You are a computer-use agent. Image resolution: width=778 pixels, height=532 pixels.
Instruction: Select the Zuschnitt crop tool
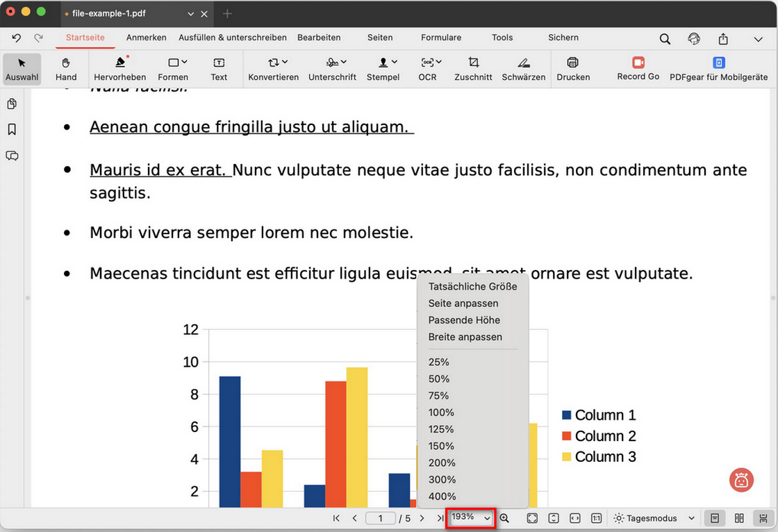473,69
